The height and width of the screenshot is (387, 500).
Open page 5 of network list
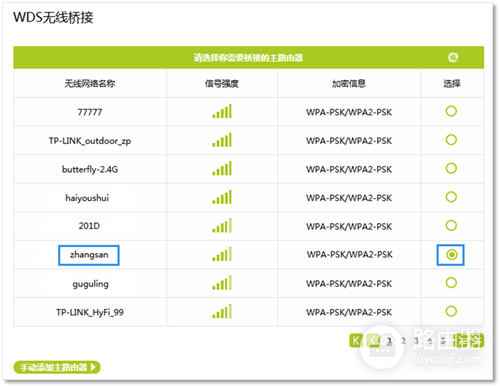pos(443,341)
